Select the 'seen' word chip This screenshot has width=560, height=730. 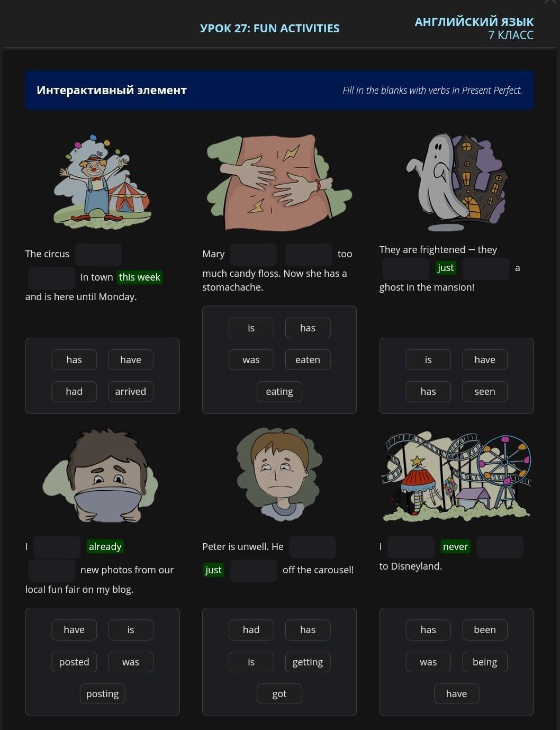click(485, 392)
